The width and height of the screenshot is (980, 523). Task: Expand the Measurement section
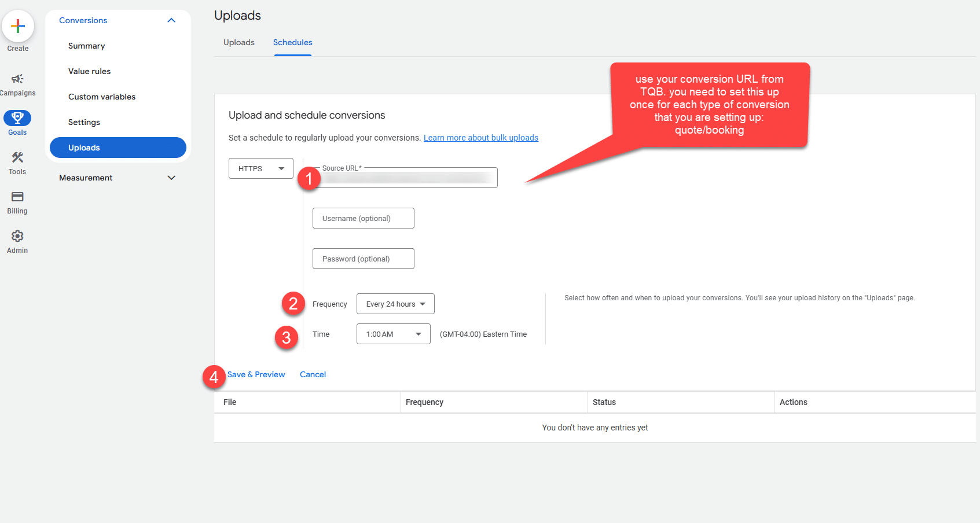pyautogui.click(x=171, y=178)
